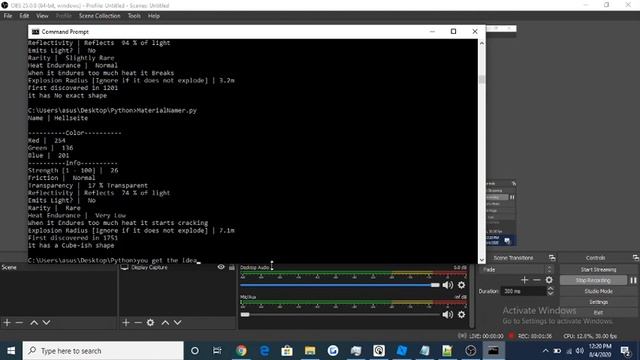Open File Explorer from the taskbar
Image resolution: width=640 pixels, height=360 pixels.
pyautogui.click(x=310, y=351)
